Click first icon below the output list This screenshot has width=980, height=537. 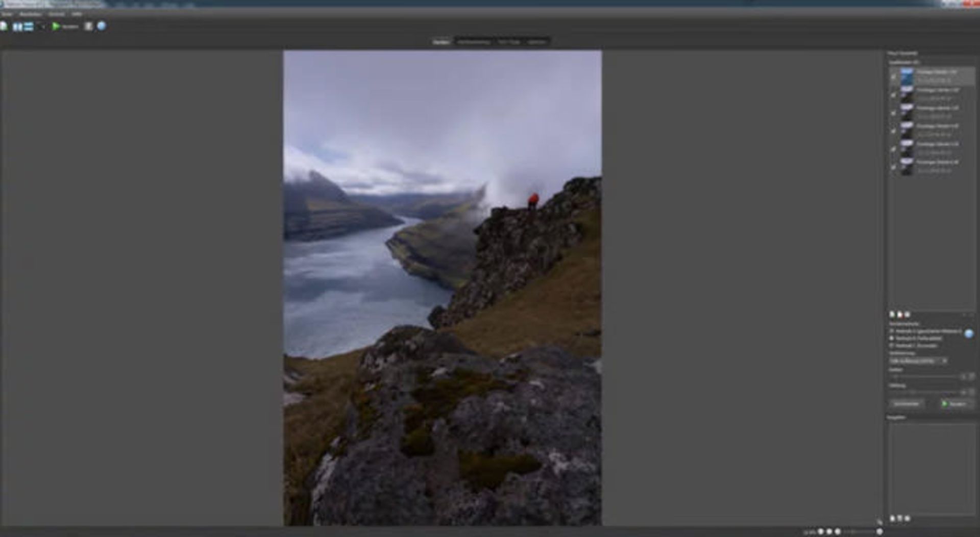(892, 519)
